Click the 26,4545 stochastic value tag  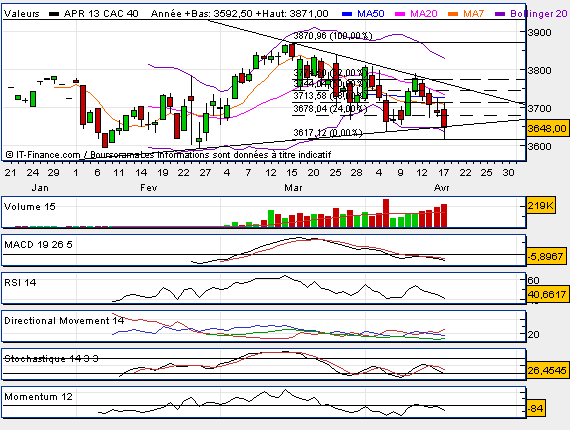click(x=547, y=370)
